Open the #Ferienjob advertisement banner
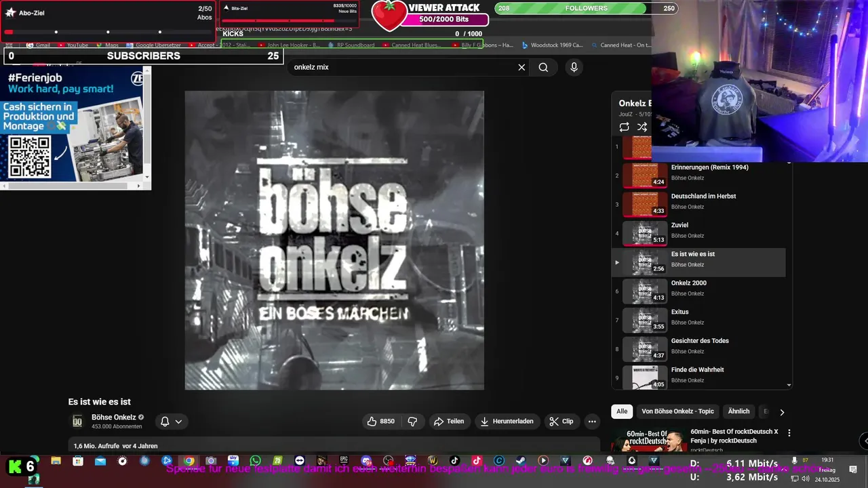 [73, 123]
